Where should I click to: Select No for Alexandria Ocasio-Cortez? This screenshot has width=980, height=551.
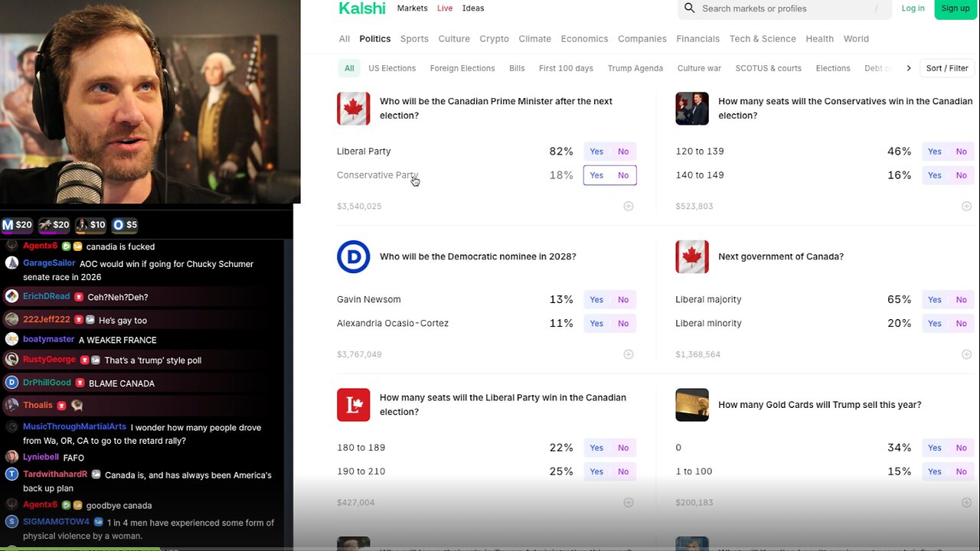tap(623, 324)
